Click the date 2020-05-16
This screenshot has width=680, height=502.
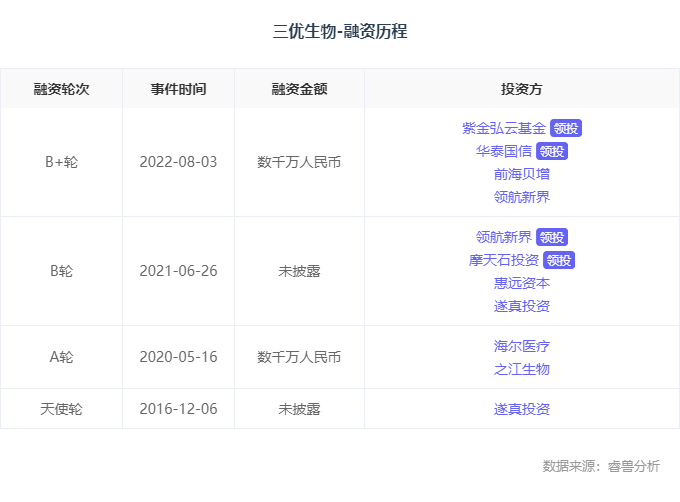178,357
